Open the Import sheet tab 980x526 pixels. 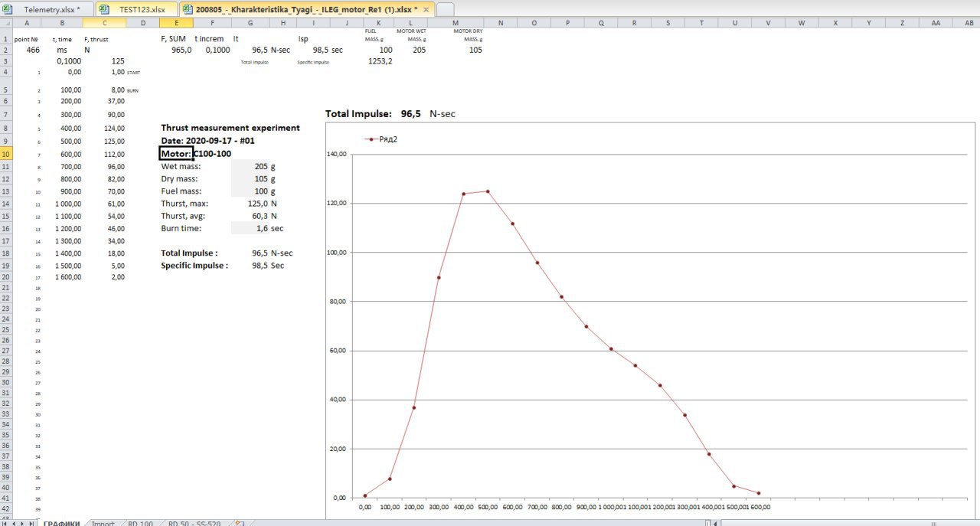click(x=103, y=523)
